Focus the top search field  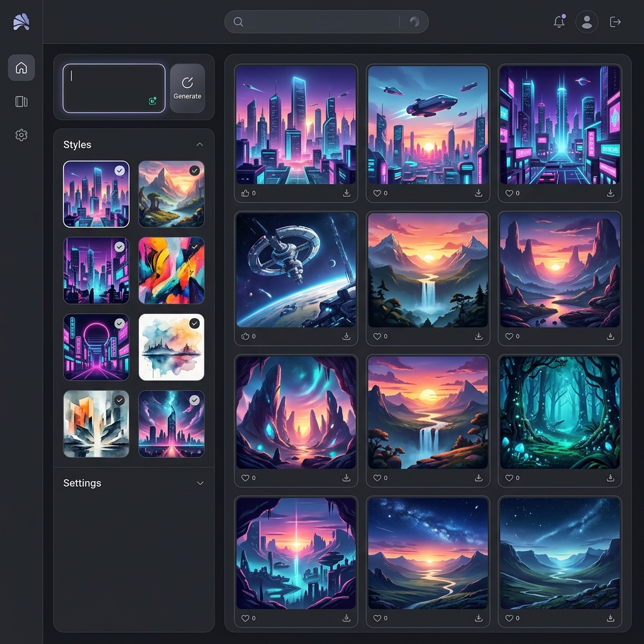click(x=326, y=22)
